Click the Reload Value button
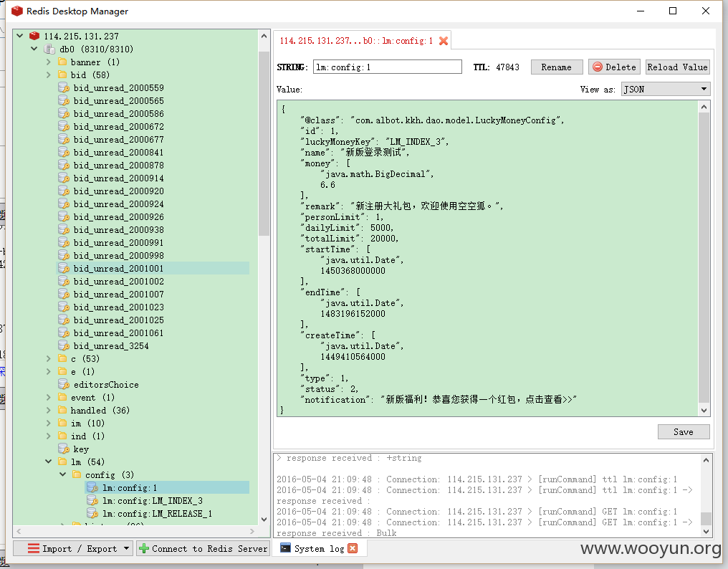Image resolution: width=728 pixels, height=569 pixels. [x=677, y=67]
